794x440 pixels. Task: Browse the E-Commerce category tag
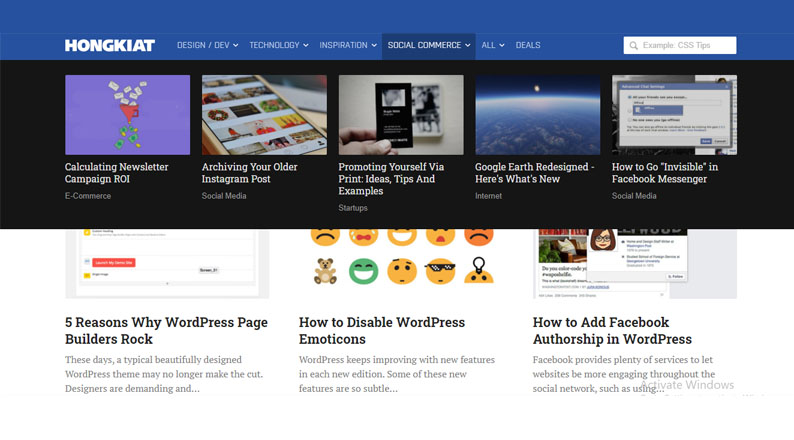[88, 196]
